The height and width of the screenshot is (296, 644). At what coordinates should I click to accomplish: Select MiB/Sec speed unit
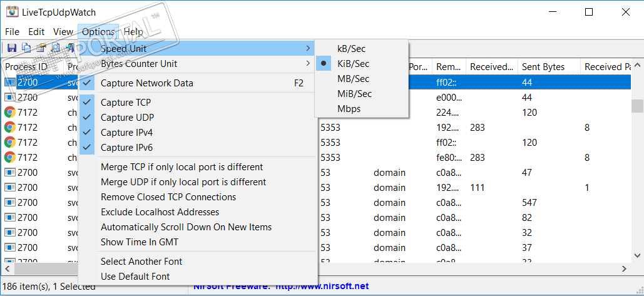362,94
